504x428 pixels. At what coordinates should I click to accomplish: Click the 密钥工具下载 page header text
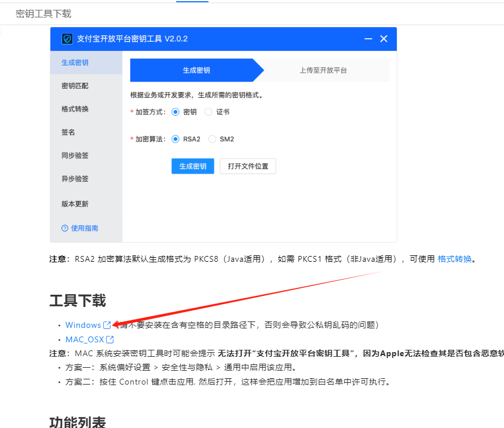tap(43, 14)
